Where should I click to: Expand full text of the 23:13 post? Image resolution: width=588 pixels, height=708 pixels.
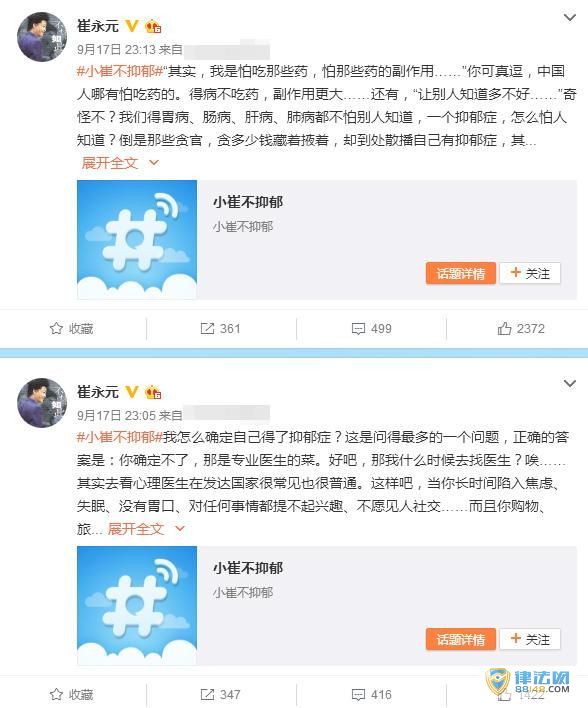[x=120, y=163]
